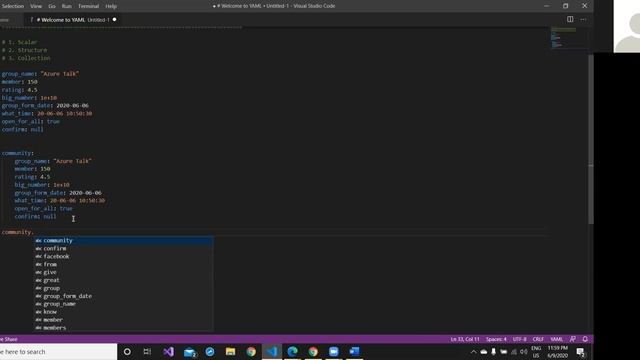Select the Welcome to YAML Untitled-1 tab
The width and height of the screenshot is (640, 360).
(73, 20)
